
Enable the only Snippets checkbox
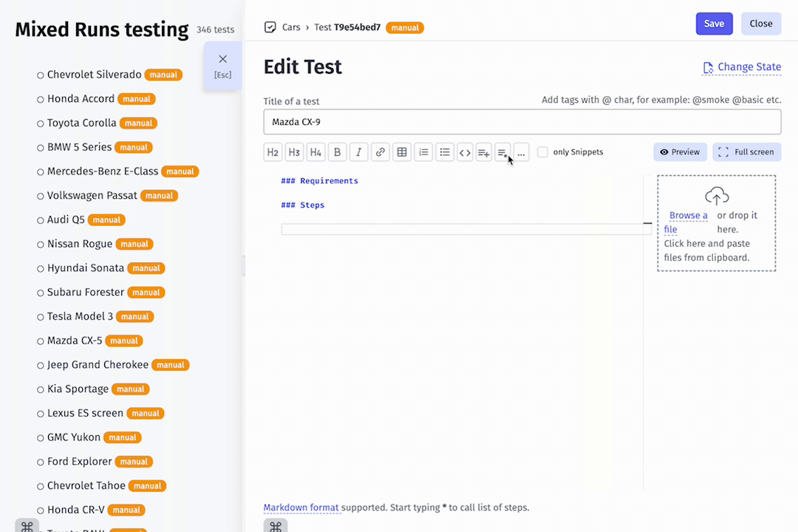542,151
